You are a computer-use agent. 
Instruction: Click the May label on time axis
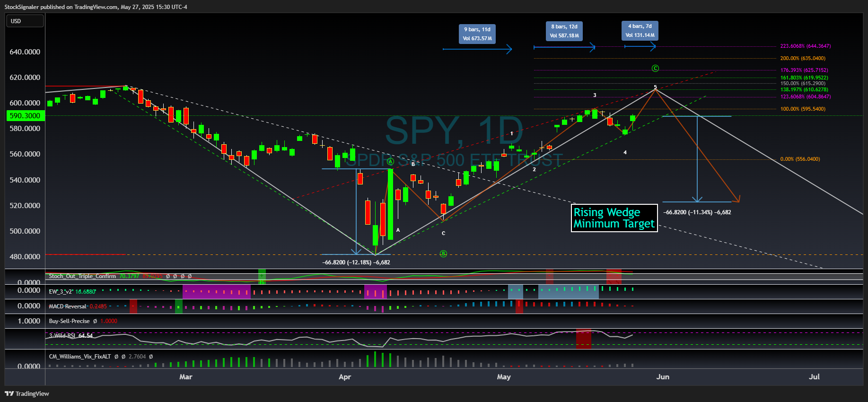click(x=504, y=377)
